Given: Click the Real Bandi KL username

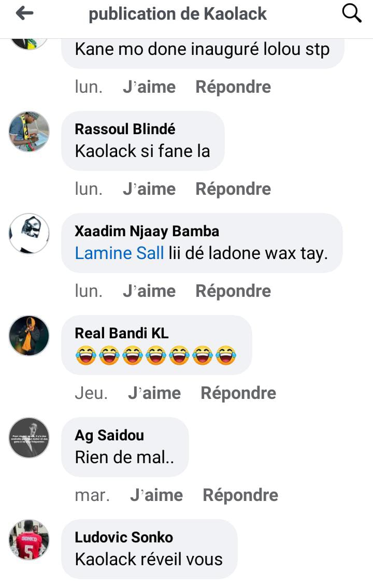Looking at the screenshot, I should click(x=121, y=333).
